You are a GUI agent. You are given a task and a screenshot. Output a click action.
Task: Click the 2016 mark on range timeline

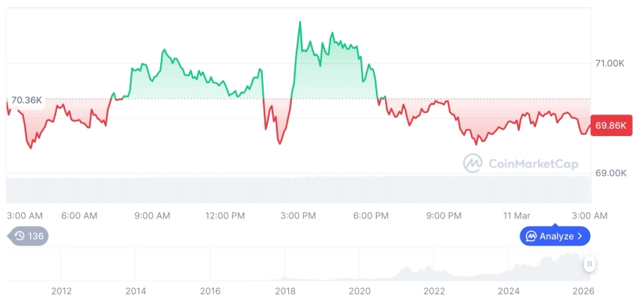(x=210, y=290)
